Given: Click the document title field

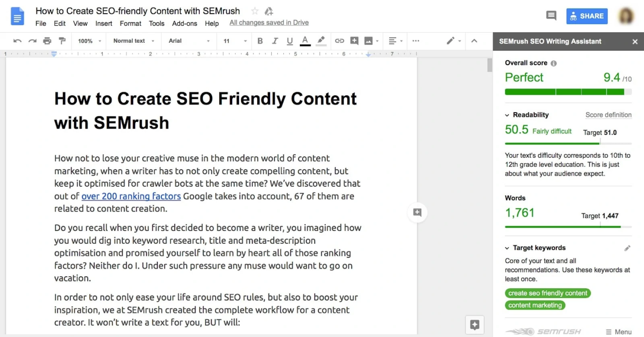Looking at the screenshot, I should coord(138,11).
